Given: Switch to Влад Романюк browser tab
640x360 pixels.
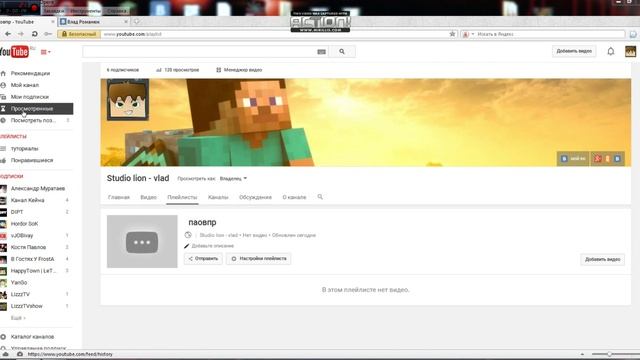Looking at the screenshot, I should click(93, 22).
